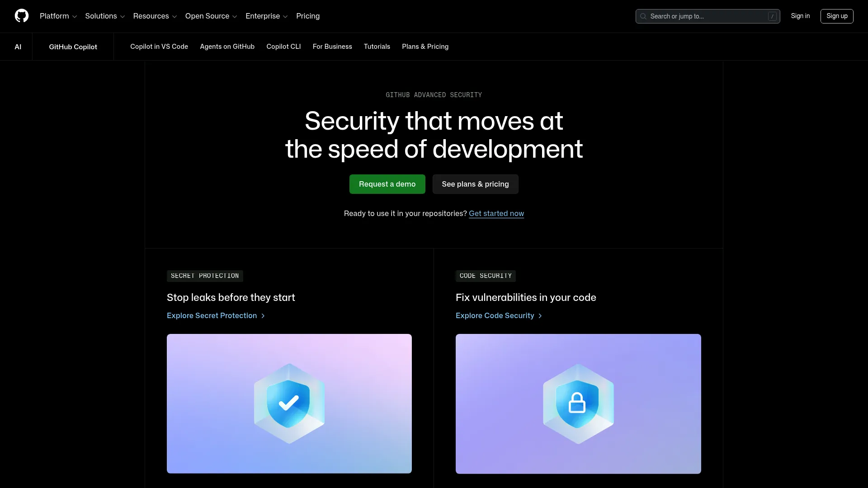The image size is (868, 488).
Task: Click the Sign in link
Action: pos(800,16)
